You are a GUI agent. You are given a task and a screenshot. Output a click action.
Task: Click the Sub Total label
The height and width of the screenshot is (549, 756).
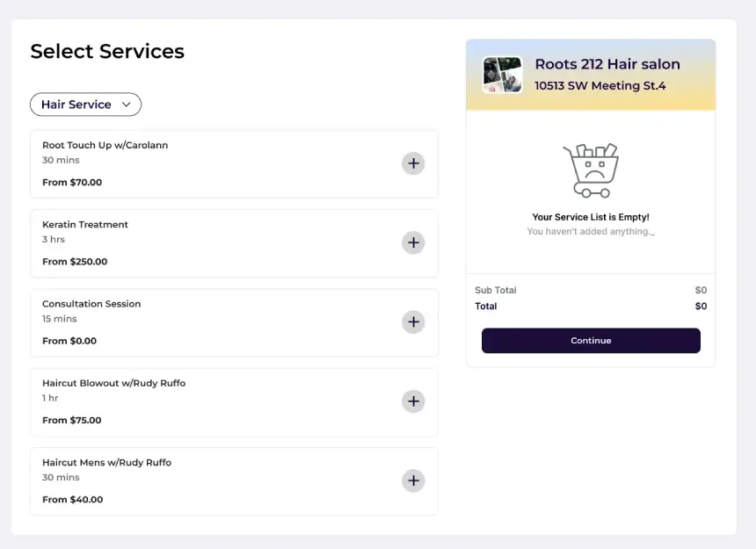coord(496,290)
